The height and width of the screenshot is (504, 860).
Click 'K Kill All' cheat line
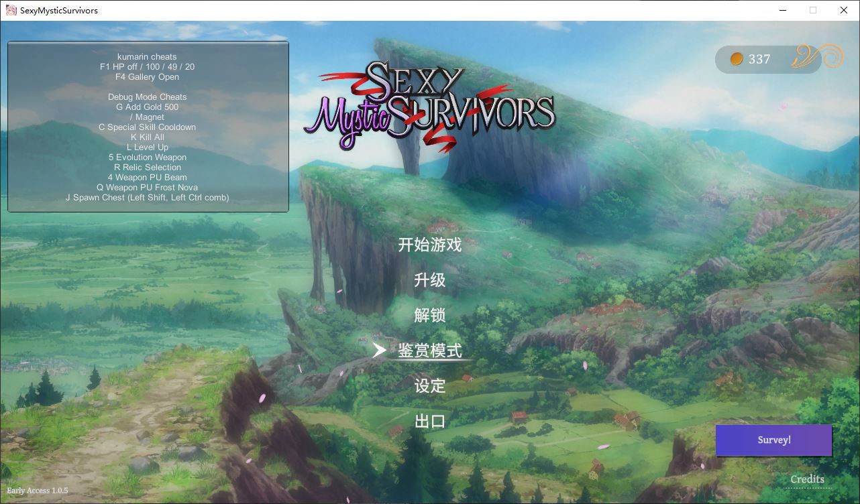148,137
